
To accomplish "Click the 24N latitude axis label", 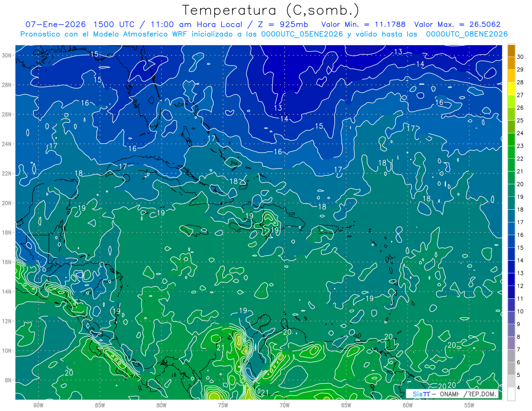I will 8,144.
